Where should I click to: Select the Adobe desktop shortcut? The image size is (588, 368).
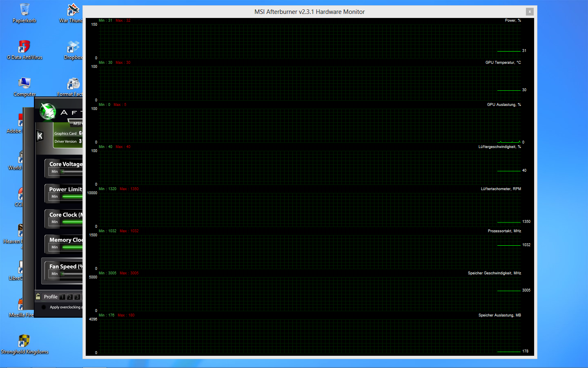(x=14, y=123)
